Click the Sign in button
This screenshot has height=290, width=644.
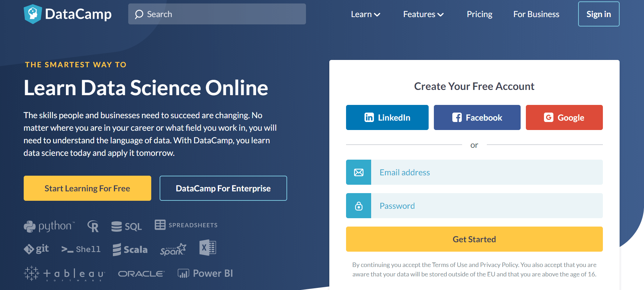click(599, 14)
